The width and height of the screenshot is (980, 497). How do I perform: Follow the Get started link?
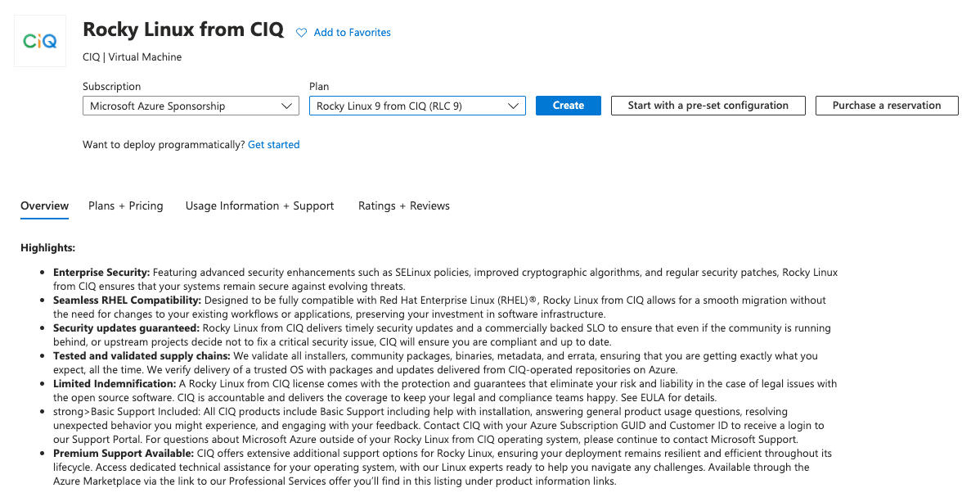click(273, 145)
